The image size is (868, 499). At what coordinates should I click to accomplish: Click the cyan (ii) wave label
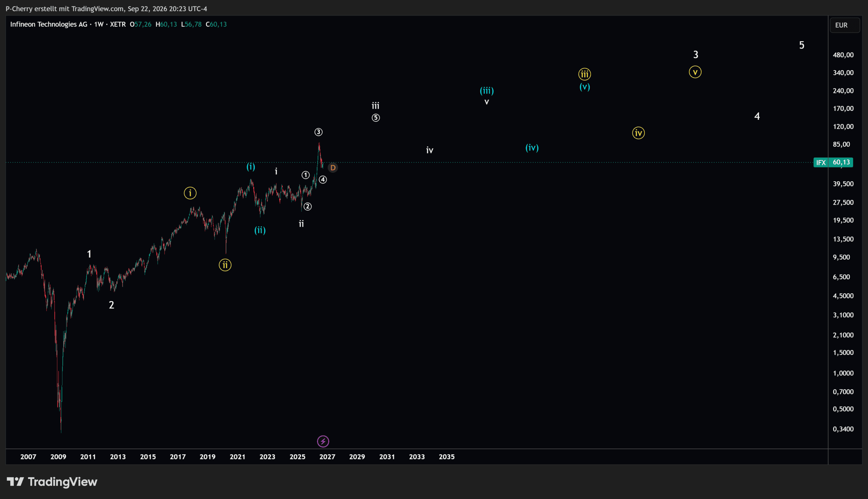click(260, 230)
